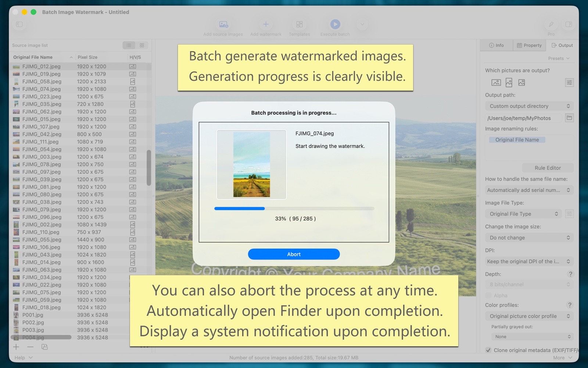Select FJIMG_042.jpeg in source list
Viewport: 588px width, 368px height.
click(42, 134)
